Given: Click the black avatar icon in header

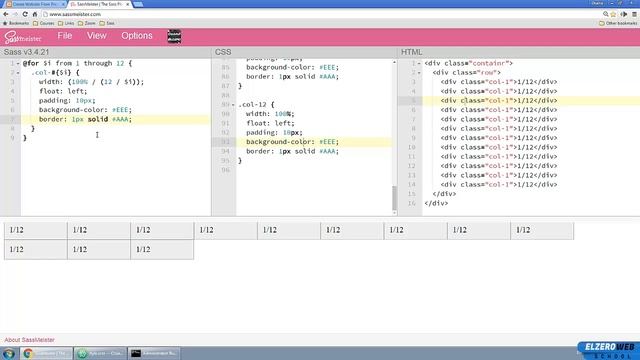Looking at the screenshot, I should [x=174, y=36].
